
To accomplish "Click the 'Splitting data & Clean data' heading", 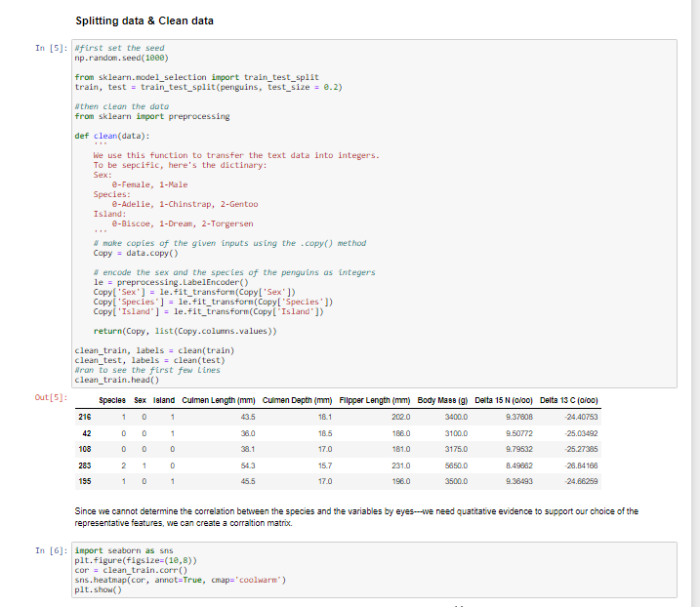I will click(144, 20).
